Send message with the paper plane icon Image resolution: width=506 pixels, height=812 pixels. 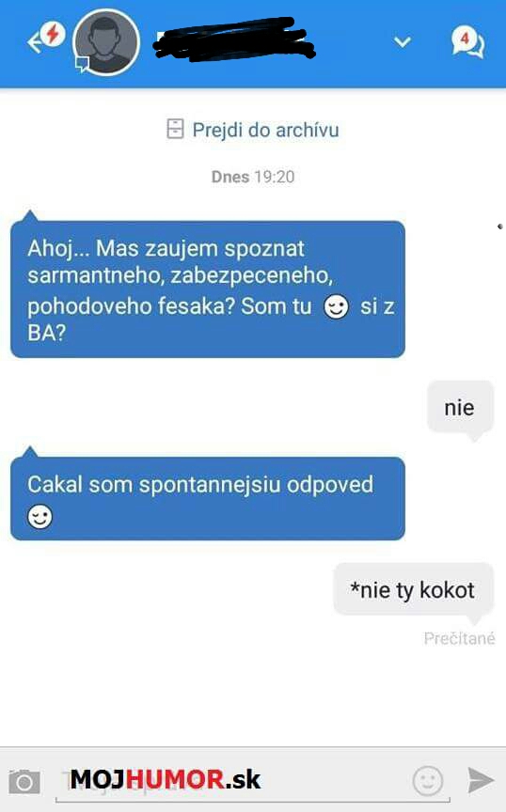[481, 780]
